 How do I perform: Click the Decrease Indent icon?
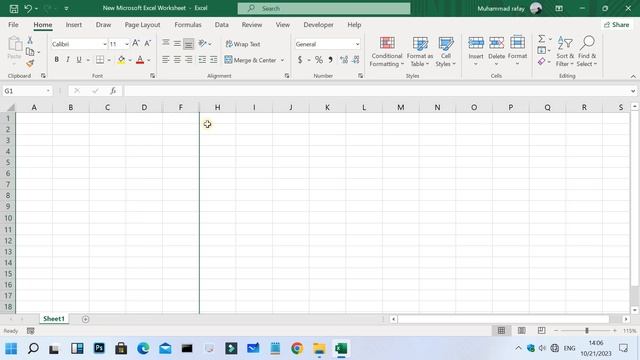coord(202,60)
